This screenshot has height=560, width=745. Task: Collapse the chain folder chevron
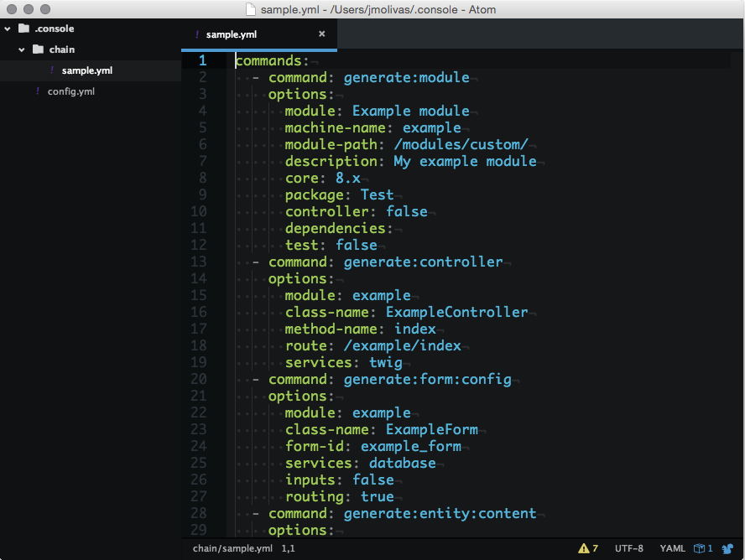click(x=22, y=49)
